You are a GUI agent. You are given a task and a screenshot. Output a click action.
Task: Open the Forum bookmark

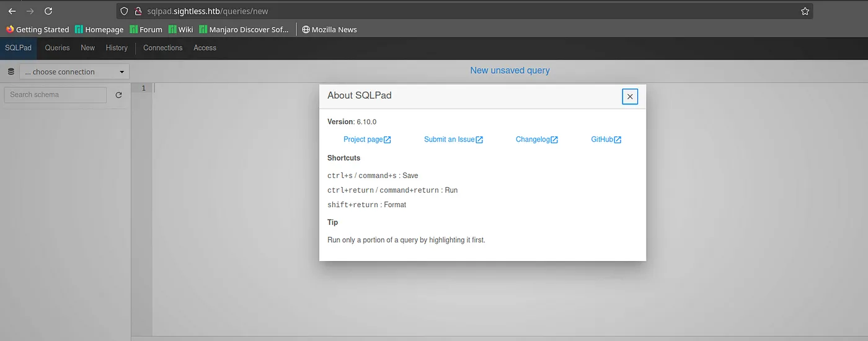click(146, 29)
